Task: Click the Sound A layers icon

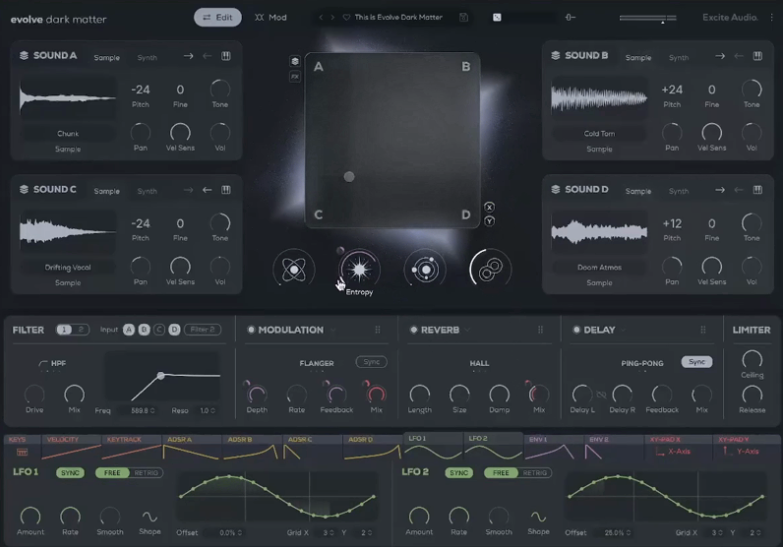Action: 23,55
